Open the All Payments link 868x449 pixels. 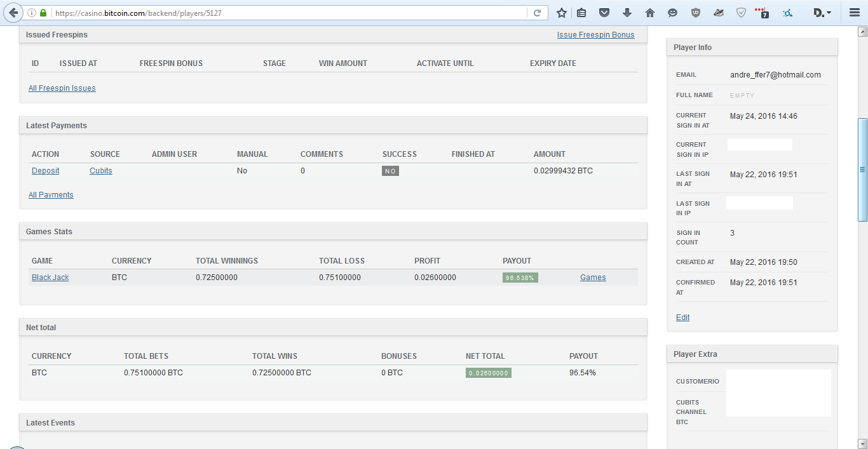coord(51,195)
